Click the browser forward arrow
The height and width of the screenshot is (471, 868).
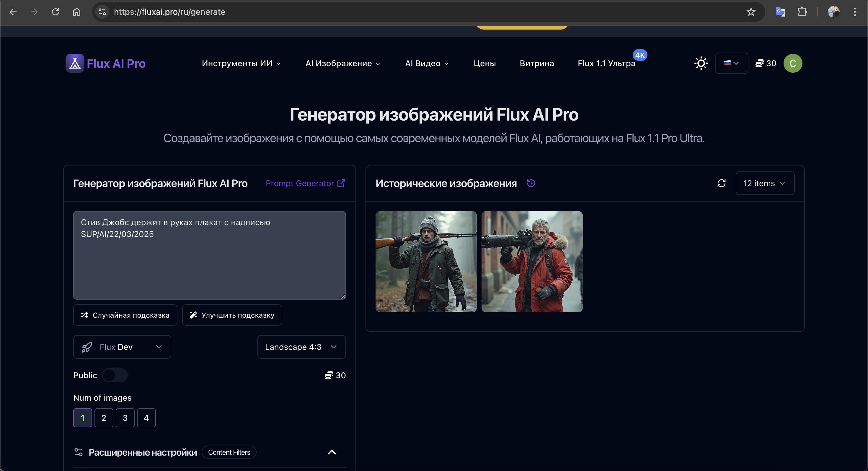pos(34,12)
